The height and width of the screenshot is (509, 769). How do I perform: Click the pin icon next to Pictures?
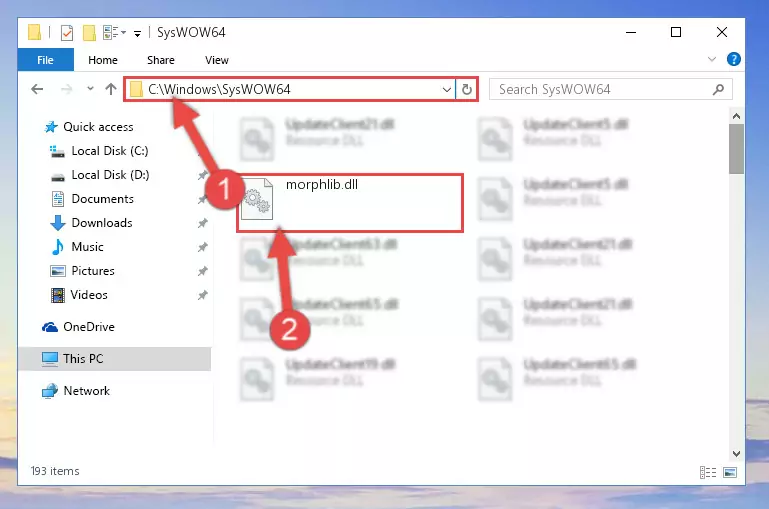point(202,271)
